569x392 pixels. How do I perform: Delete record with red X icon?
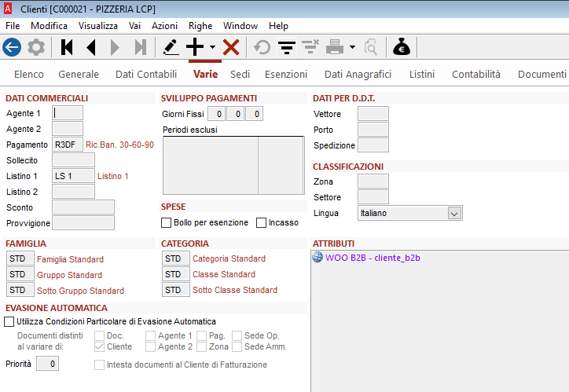point(231,47)
